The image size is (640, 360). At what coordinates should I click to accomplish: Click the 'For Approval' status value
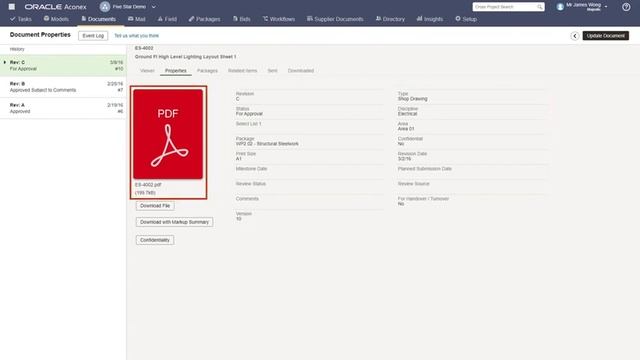[x=249, y=114]
